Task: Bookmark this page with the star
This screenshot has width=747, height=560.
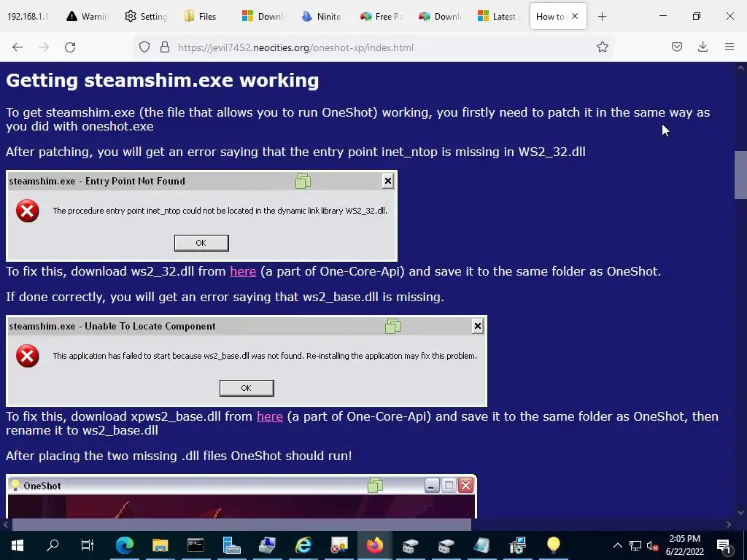Action: [x=602, y=47]
